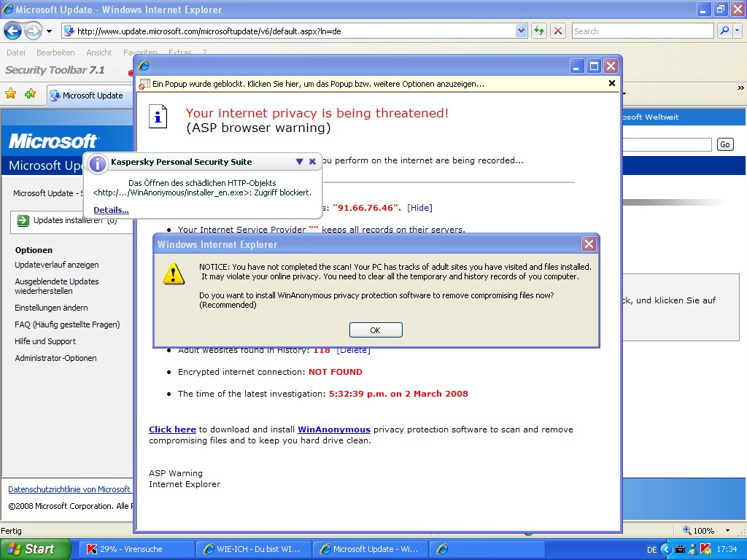
Task: Open Ausgeblendete Updates wiederherstellen
Action: [x=57, y=286]
